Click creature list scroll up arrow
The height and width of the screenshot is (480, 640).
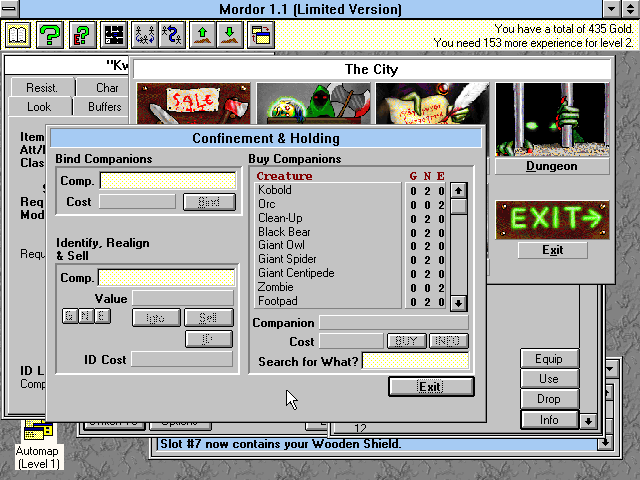[458, 191]
